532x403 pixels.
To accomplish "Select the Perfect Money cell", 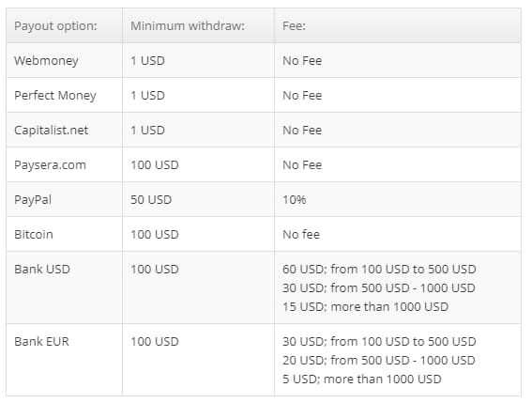I will point(55,96).
